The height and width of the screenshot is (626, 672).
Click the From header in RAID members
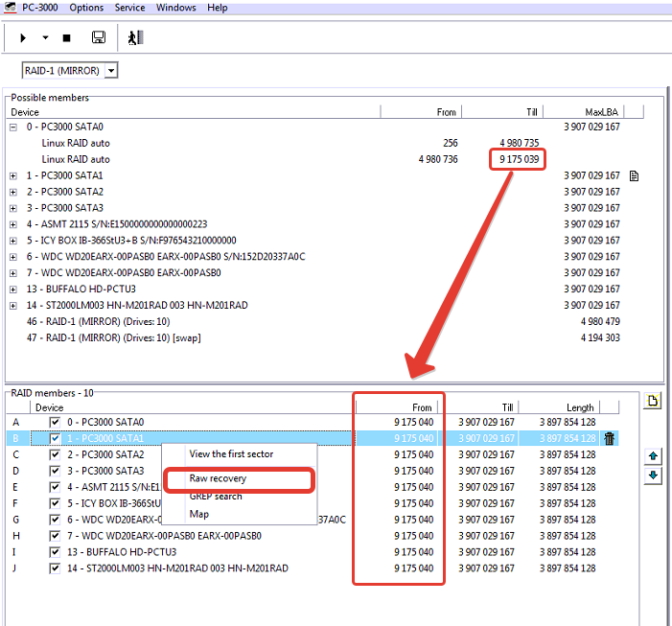pos(397,407)
